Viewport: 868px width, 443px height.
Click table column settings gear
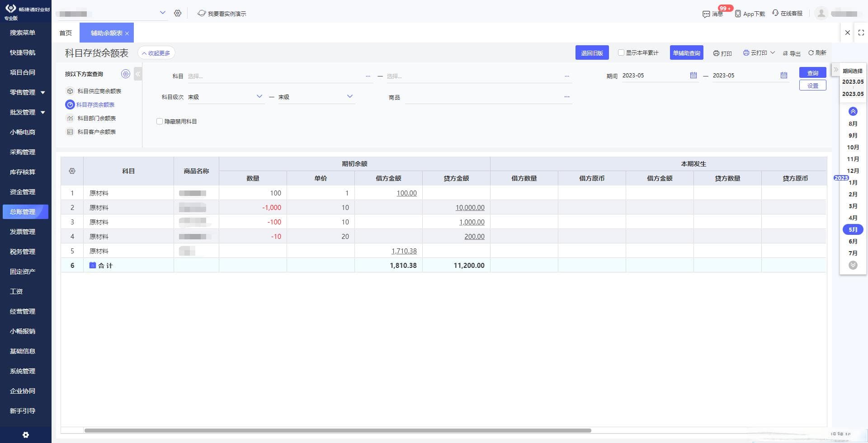coord(72,171)
